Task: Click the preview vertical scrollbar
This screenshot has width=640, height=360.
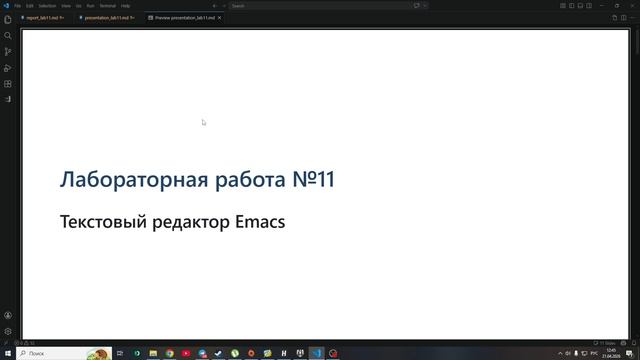Action: coord(637,42)
